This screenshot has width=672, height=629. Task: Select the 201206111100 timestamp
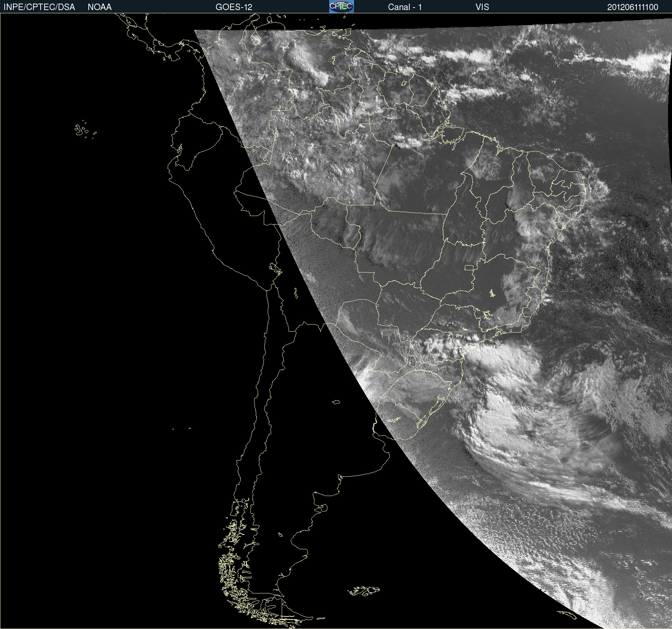[x=633, y=7]
